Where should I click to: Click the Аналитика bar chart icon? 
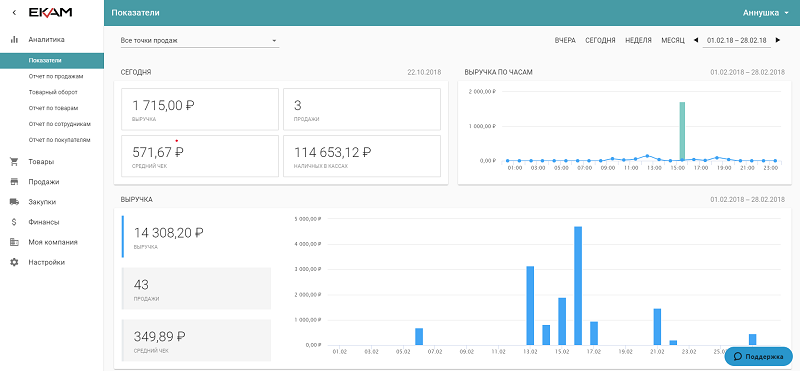(14, 39)
